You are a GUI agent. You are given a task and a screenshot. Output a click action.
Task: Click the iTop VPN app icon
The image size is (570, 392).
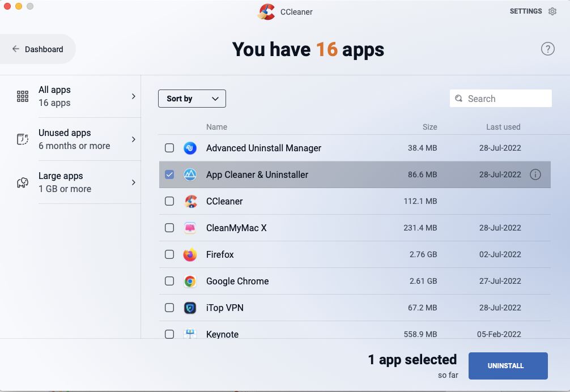coord(190,308)
